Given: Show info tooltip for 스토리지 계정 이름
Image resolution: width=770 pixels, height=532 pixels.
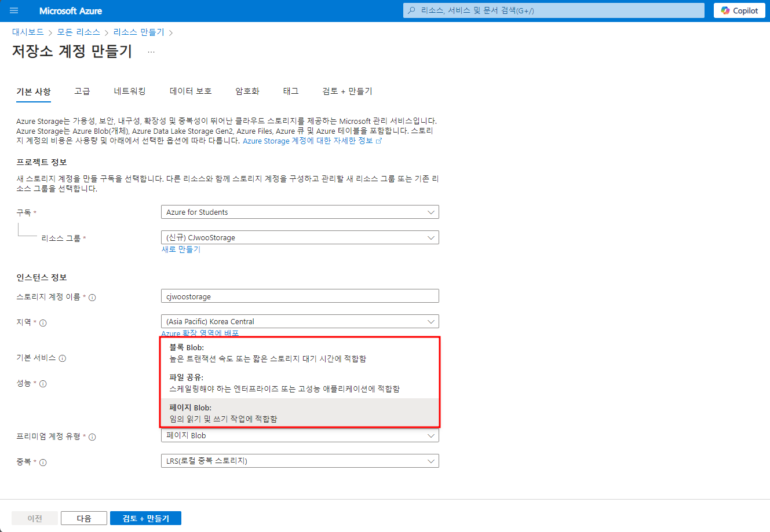Looking at the screenshot, I should (x=92, y=298).
